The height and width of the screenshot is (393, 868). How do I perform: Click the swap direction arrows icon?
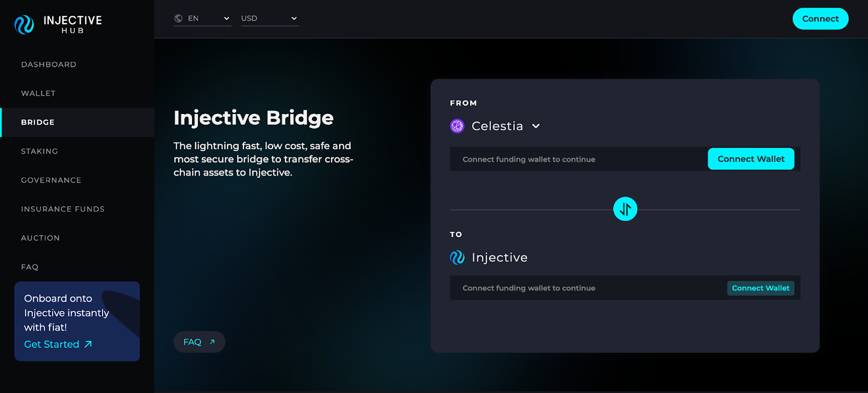click(x=625, y=209)
